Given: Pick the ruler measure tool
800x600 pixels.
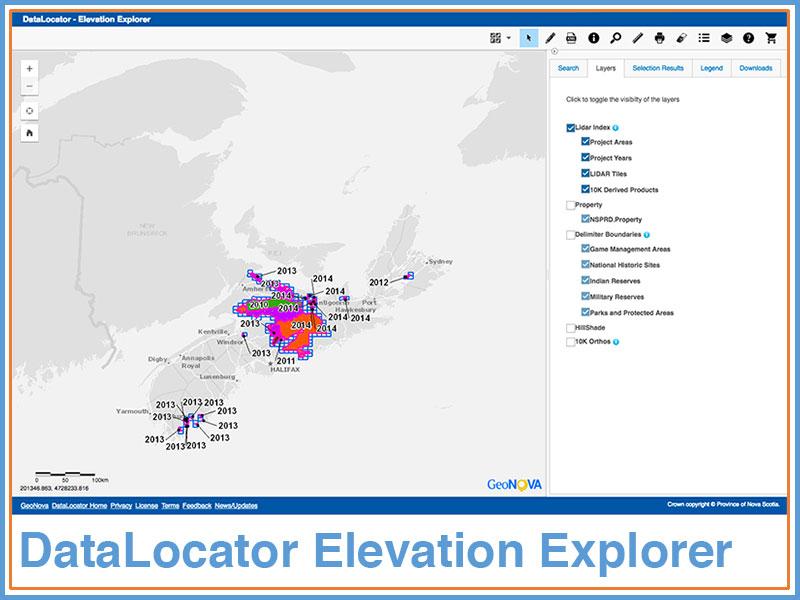Looking at the screenshot, I should click(x=638, y=38).
